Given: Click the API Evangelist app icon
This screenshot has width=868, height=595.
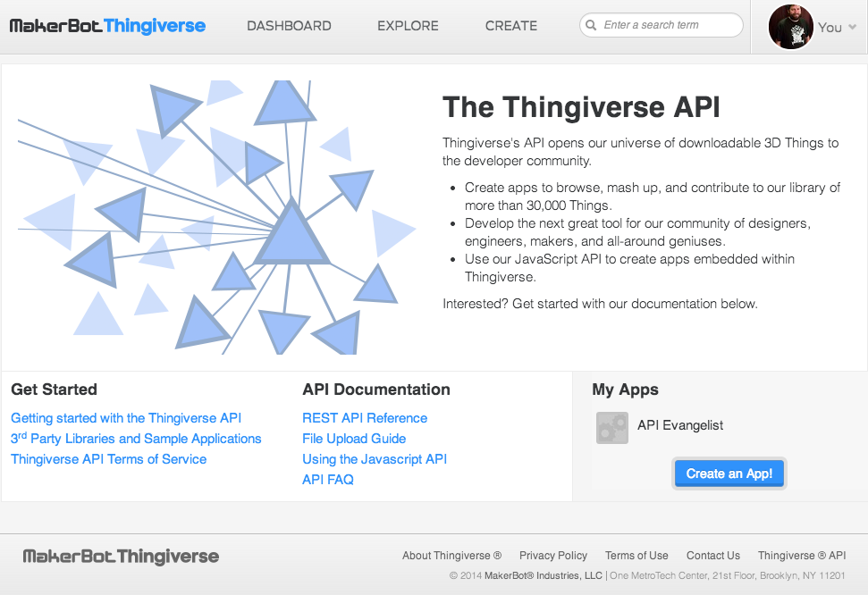Looking at the screenshot, I should pos(611,428).
